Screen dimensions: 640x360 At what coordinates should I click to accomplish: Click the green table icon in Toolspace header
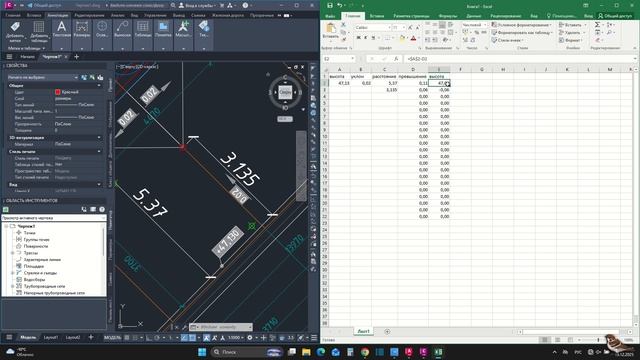click(6, 209)
